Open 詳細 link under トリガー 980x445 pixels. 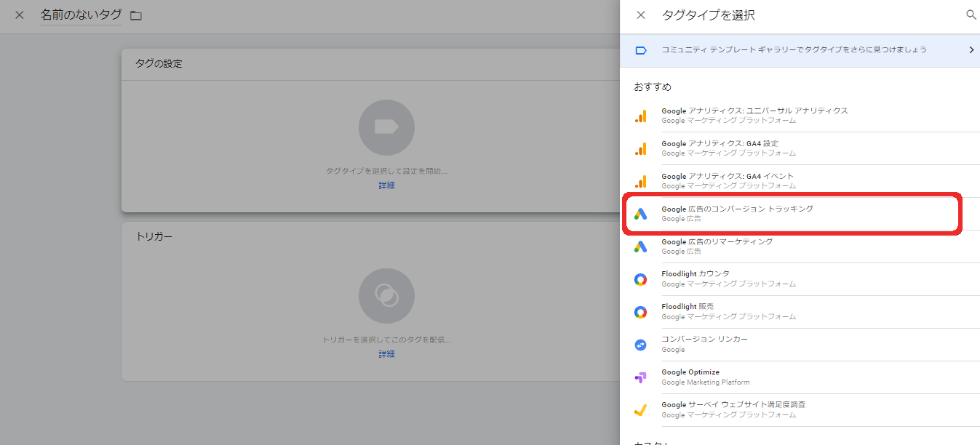pyautogui.click(x=386, y=354)
